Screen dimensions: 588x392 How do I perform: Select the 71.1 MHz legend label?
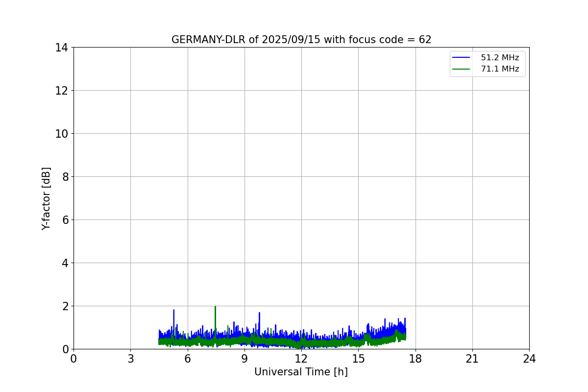tap(500, 69)
